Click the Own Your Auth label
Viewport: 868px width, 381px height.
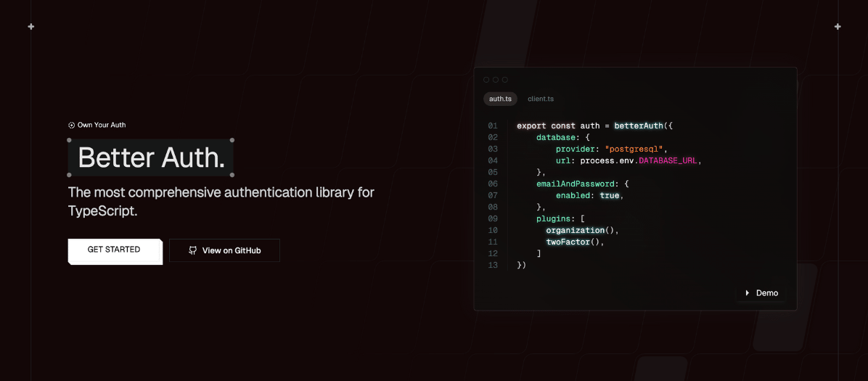click(x=102, y=125)
